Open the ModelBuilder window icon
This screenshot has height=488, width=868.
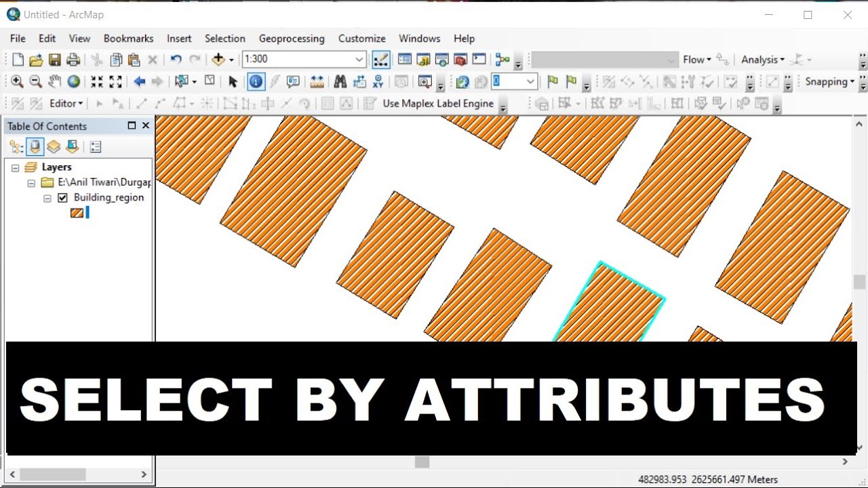click(x=502, y=60)
